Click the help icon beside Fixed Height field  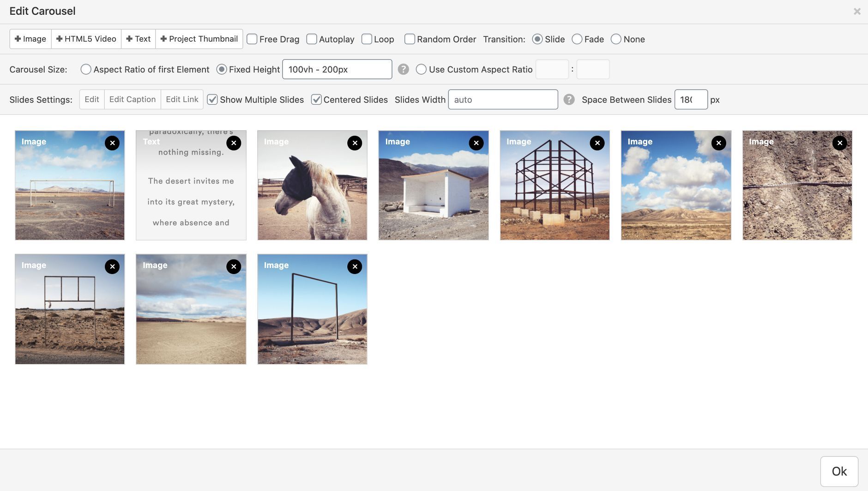coord(403,69)
